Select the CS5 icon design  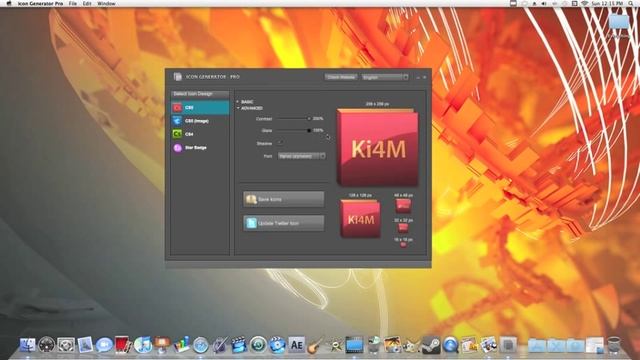click(200, 107)
